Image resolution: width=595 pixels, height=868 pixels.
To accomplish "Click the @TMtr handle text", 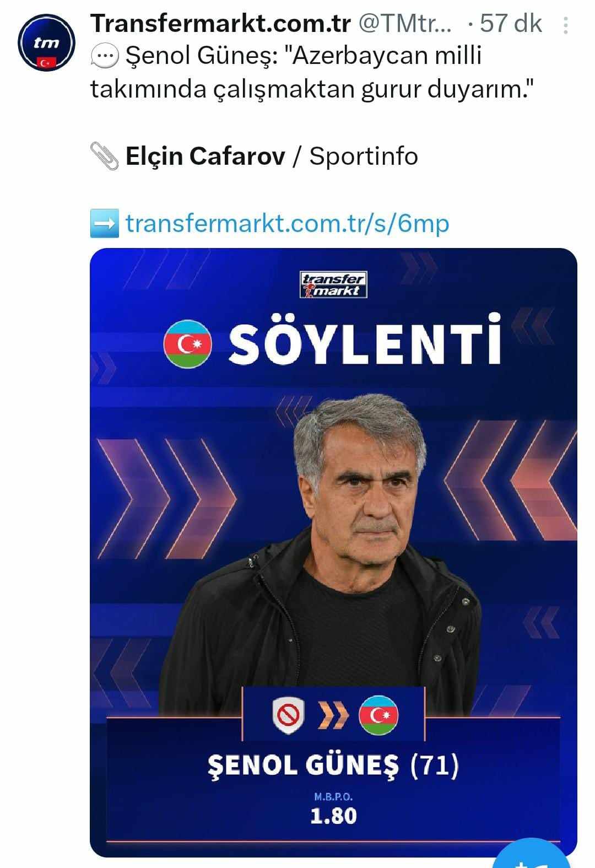I will (x=405, y=24).
